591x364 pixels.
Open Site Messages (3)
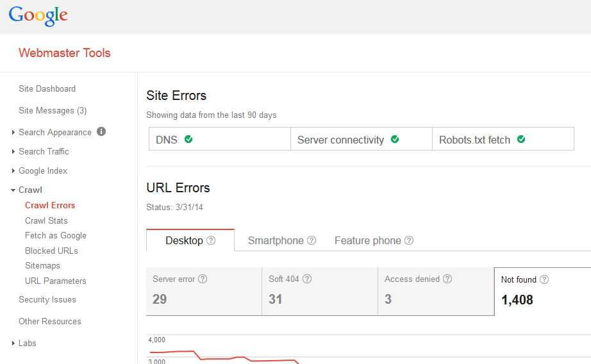pos(53,110)
